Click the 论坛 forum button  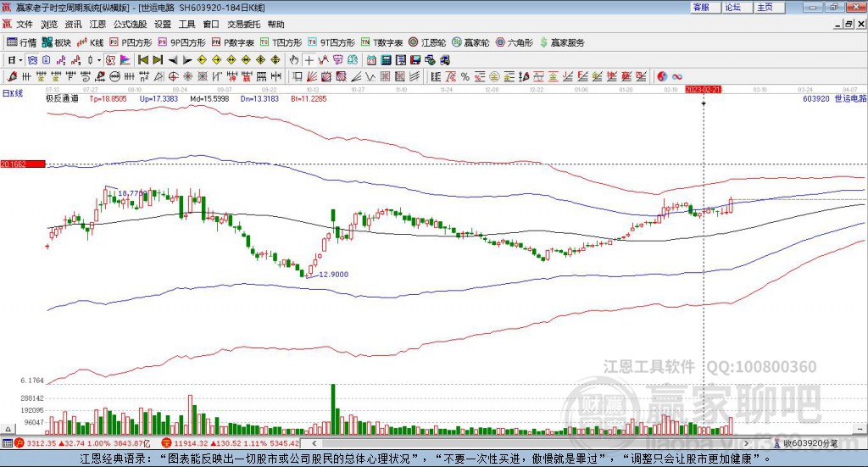coord(737,7)
